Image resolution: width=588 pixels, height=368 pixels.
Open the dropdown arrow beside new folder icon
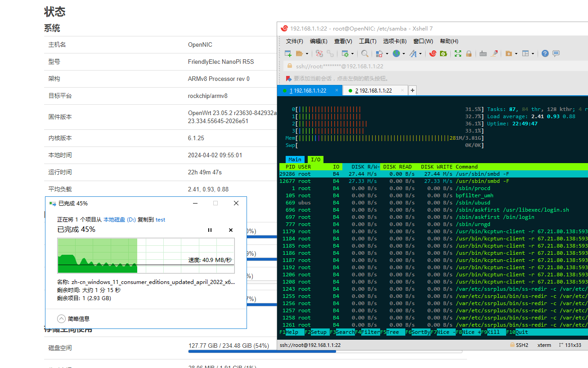click(x=516, y=53)
